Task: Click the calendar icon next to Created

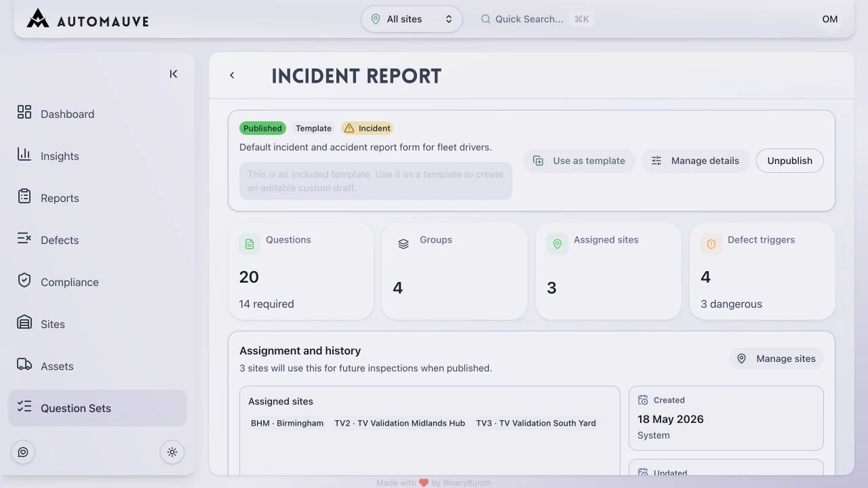Action: click(643, 400)
